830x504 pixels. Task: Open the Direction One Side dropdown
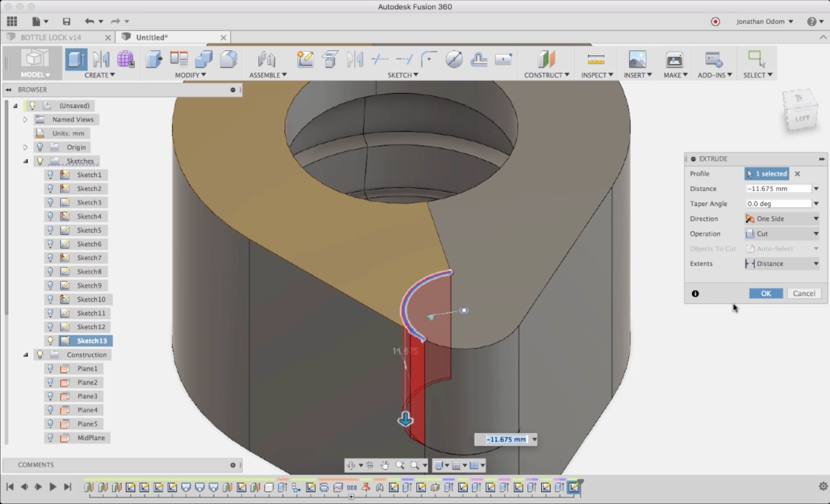[782, 219]
